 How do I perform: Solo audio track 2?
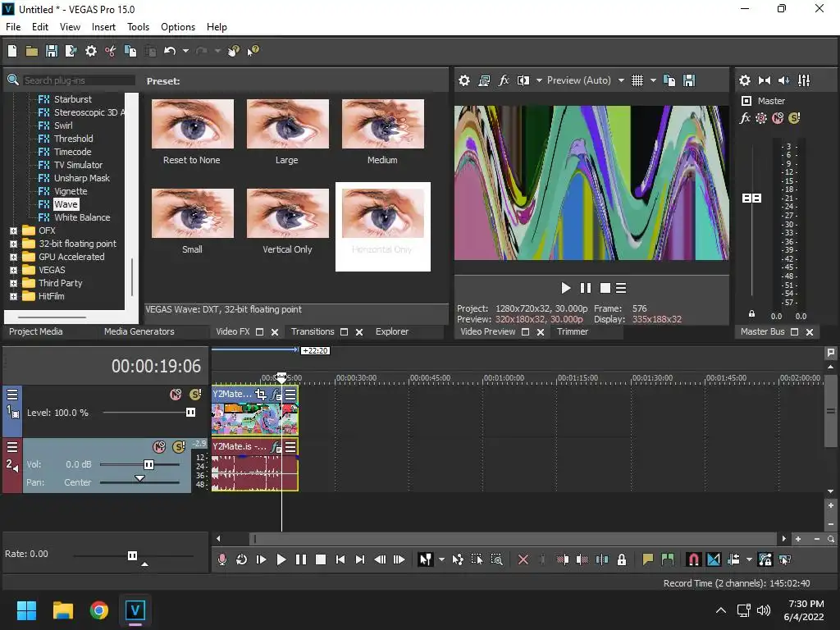click(178, 447)
